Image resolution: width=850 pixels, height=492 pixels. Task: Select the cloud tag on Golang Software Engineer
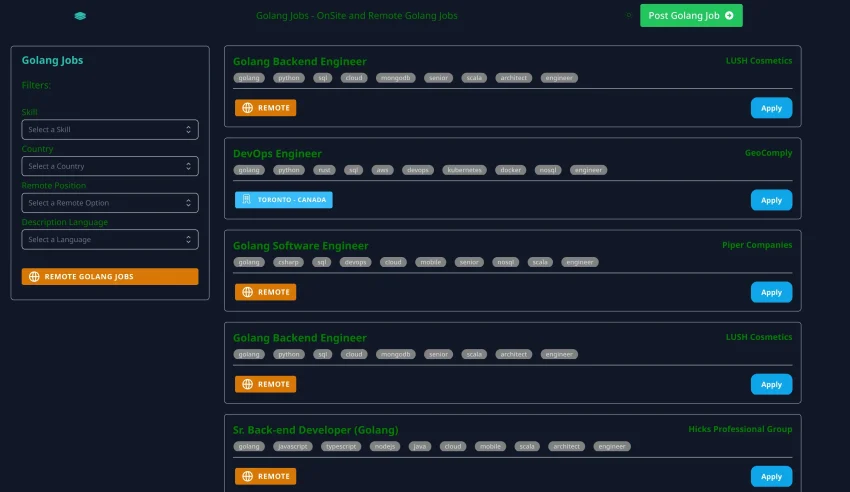pyautogui.click(x=393, y=262)
